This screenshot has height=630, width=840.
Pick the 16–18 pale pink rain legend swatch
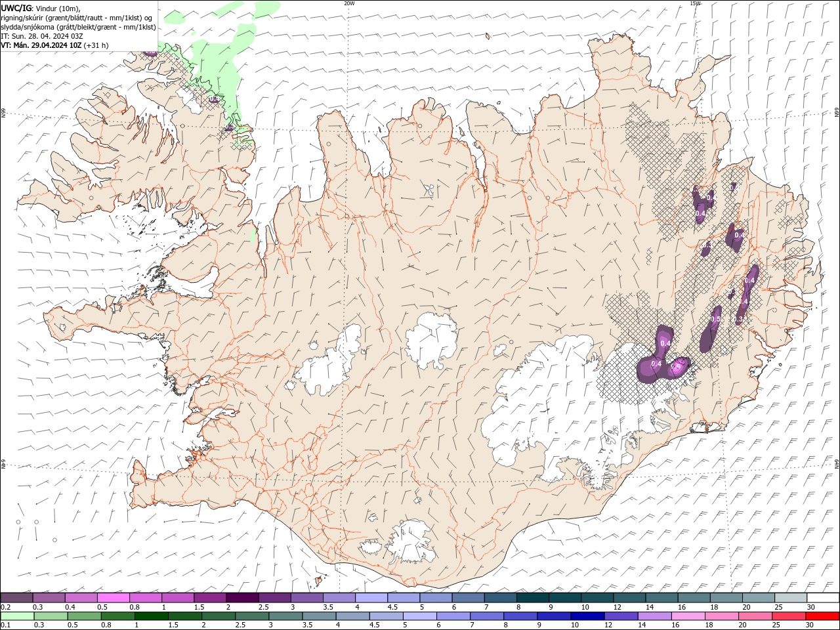(x=687, y=616)
